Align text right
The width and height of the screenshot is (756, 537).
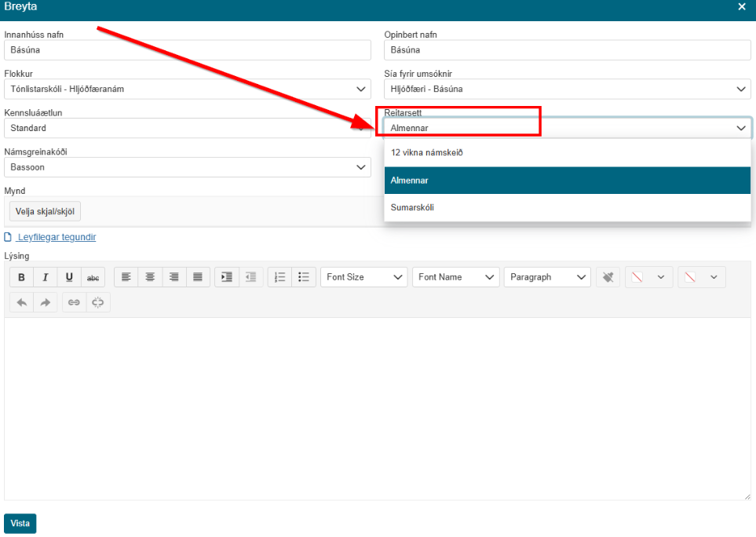pos(174,277)
